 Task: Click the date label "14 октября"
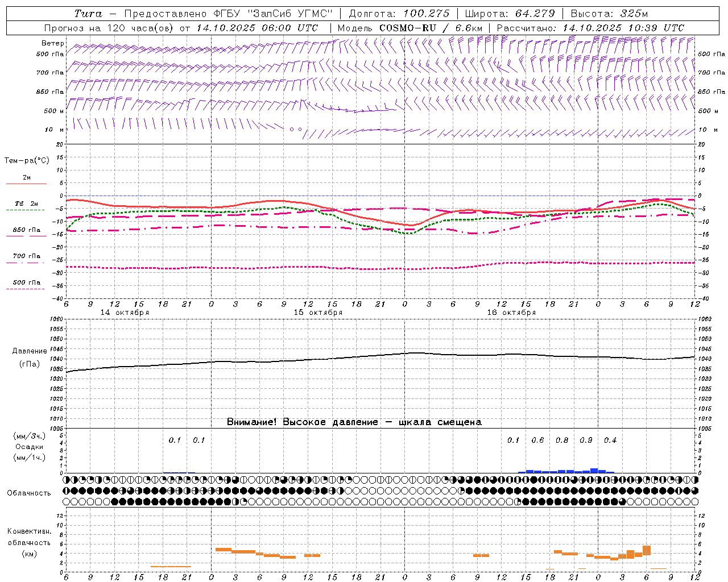pyautogui.click(x=125, y=313)
